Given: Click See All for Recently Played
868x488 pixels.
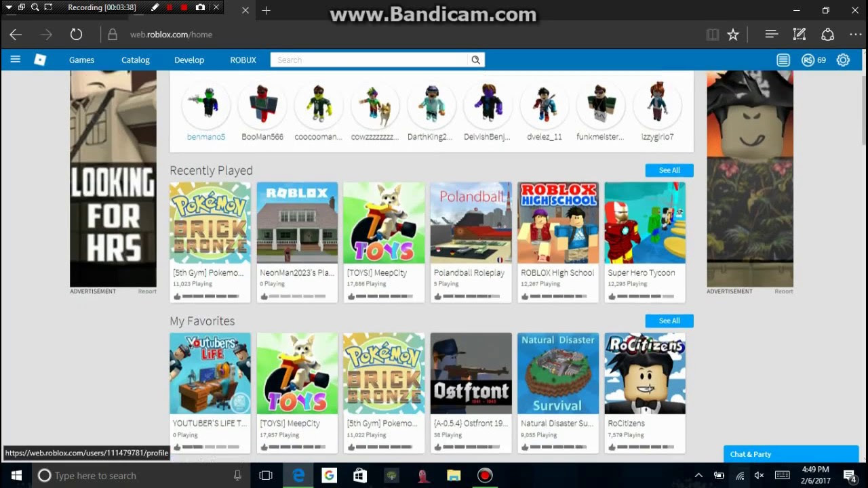Looking at the screenshot, I should pos(669,170).
